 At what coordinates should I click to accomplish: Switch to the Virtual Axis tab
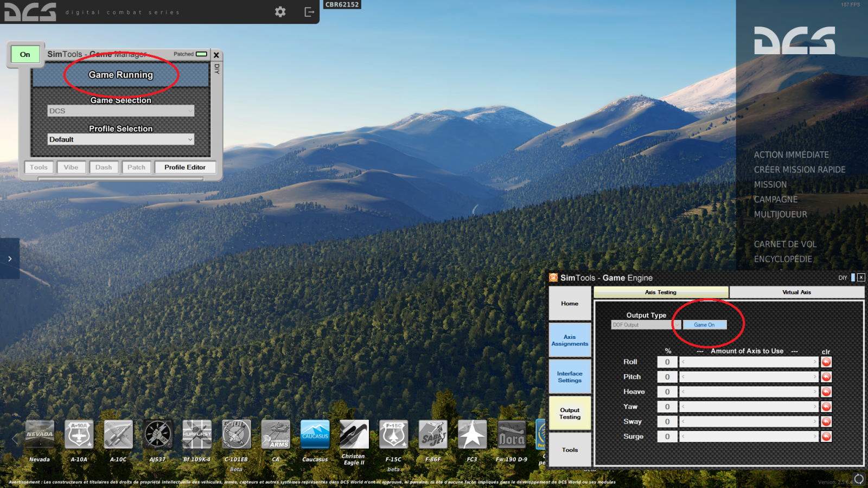click(x=796, y=292)
